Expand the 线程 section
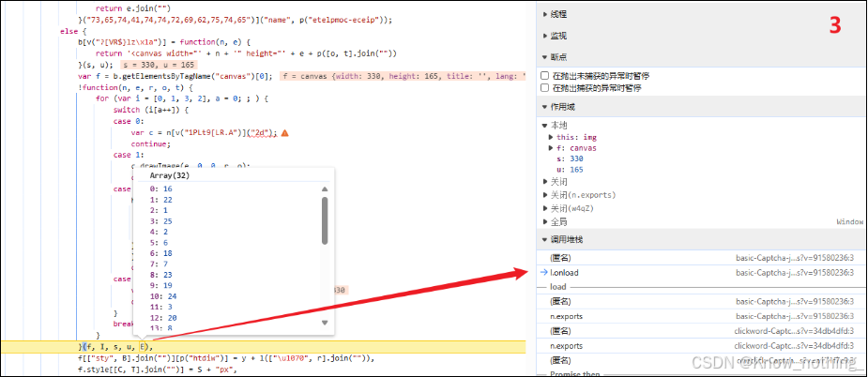 558,14
